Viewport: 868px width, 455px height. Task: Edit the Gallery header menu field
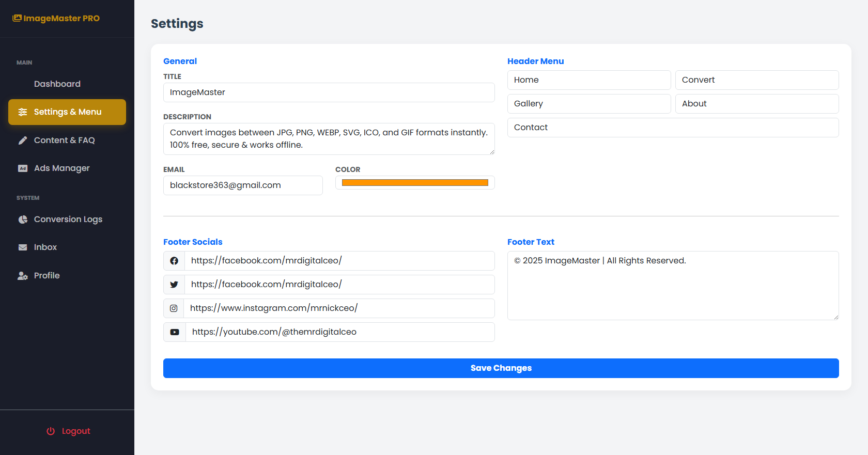coord(589,104)
